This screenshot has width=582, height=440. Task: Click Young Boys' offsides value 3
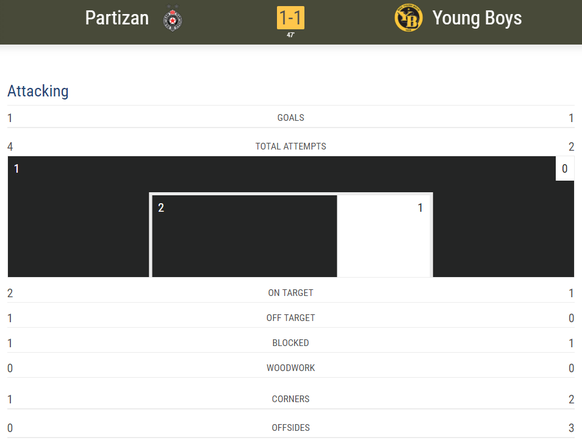(x=571, y=428)
